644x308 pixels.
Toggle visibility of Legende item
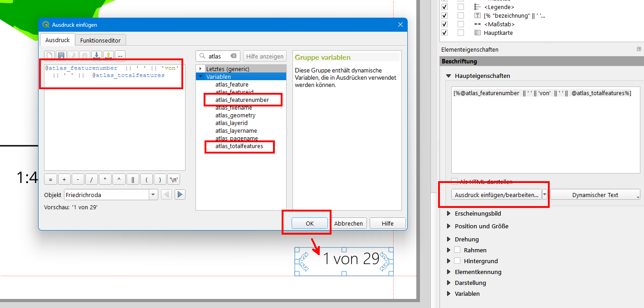(x=444, y=7)
